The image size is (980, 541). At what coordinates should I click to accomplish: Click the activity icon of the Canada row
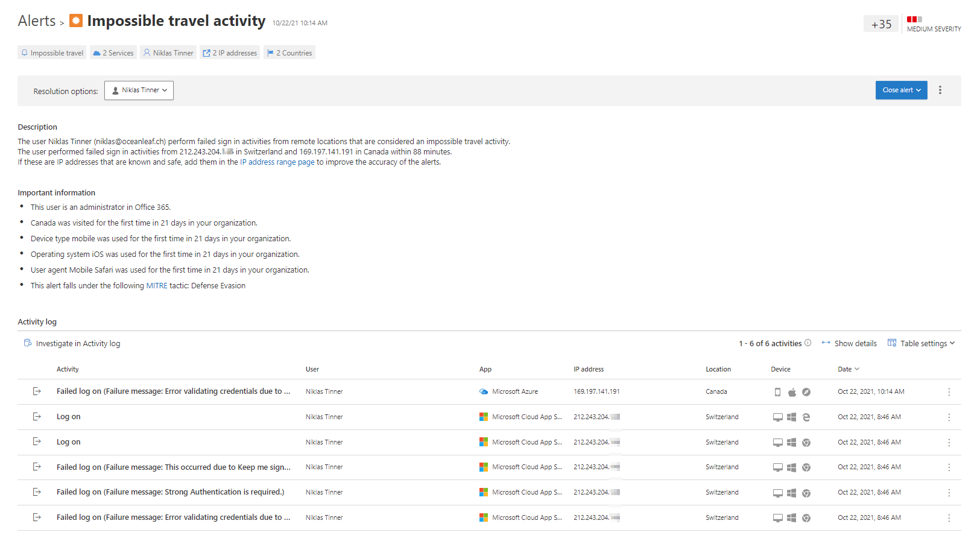pyautogui.click(x=37, y=391)
